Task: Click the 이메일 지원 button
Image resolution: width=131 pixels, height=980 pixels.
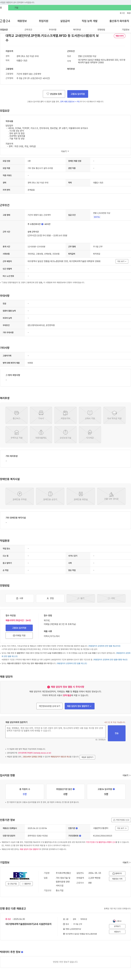Action: [x=19, y=635]
